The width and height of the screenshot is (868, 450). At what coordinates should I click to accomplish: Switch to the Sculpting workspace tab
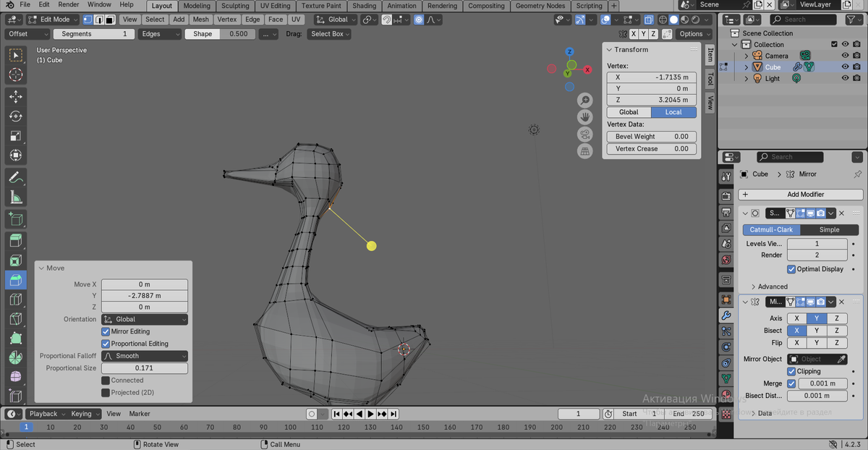235,6
